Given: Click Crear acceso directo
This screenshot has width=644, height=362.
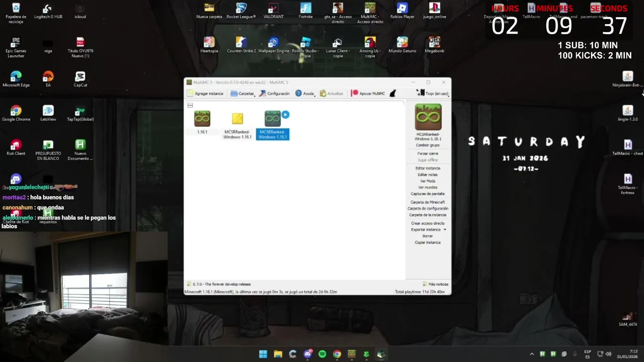Looking at the screenshot, I should 428,223.
